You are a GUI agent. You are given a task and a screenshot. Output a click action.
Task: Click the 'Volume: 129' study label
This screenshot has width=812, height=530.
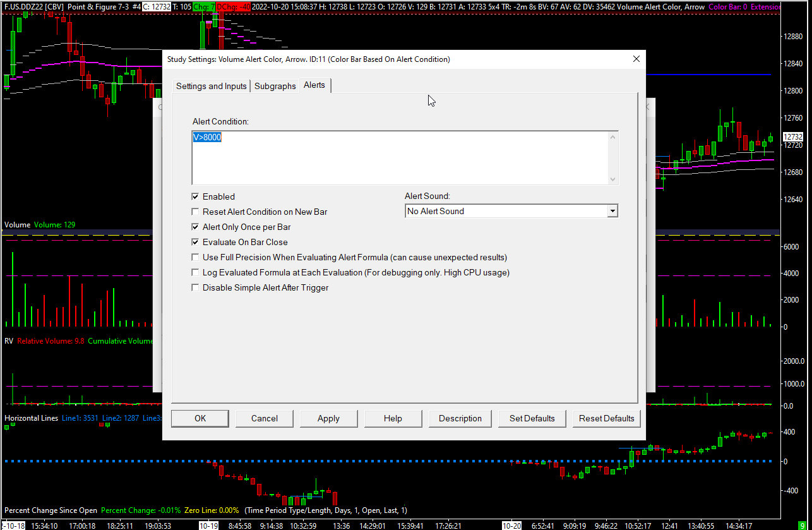55,225
